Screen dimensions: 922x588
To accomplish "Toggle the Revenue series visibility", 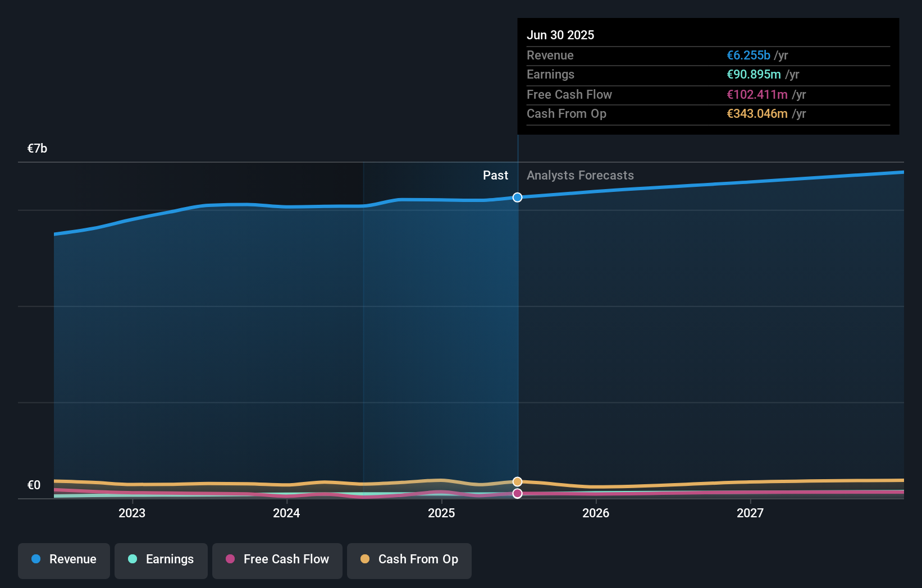I will (63, 561).
